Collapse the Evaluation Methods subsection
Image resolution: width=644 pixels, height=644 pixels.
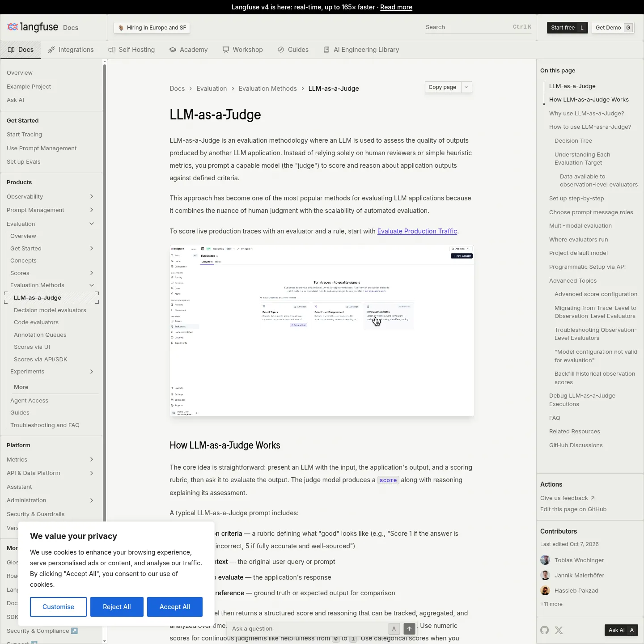pyautogui.click(x=92, y=285)
